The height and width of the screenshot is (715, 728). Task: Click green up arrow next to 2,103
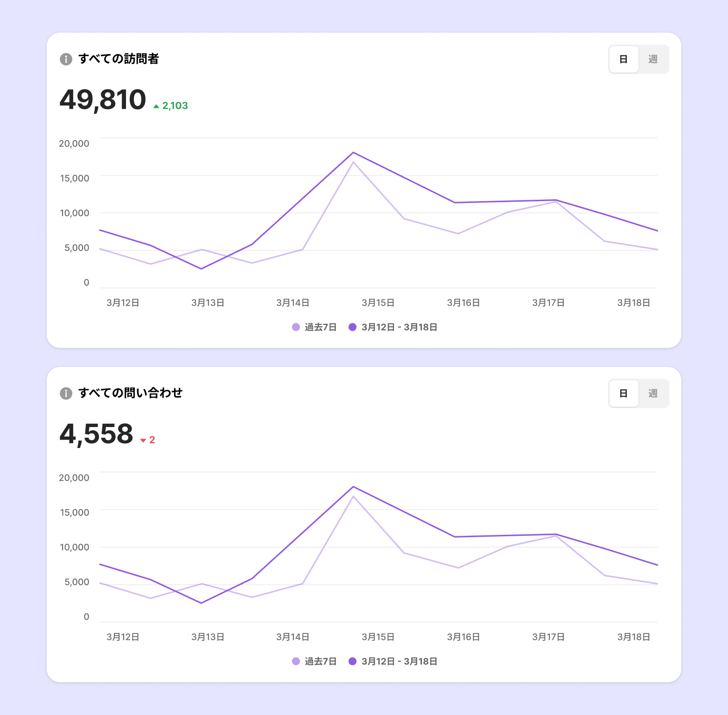(x=156, y=106)
